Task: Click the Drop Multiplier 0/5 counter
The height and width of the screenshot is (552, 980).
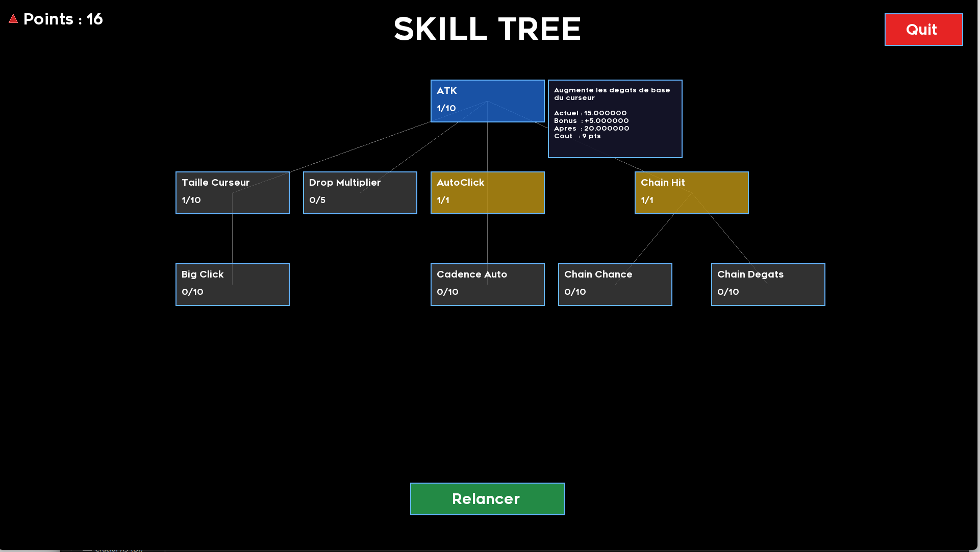Action: (317, 200)
